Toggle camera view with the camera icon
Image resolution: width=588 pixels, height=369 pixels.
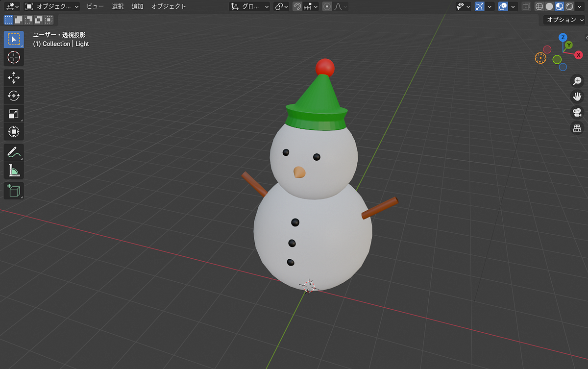coord(578,112)
